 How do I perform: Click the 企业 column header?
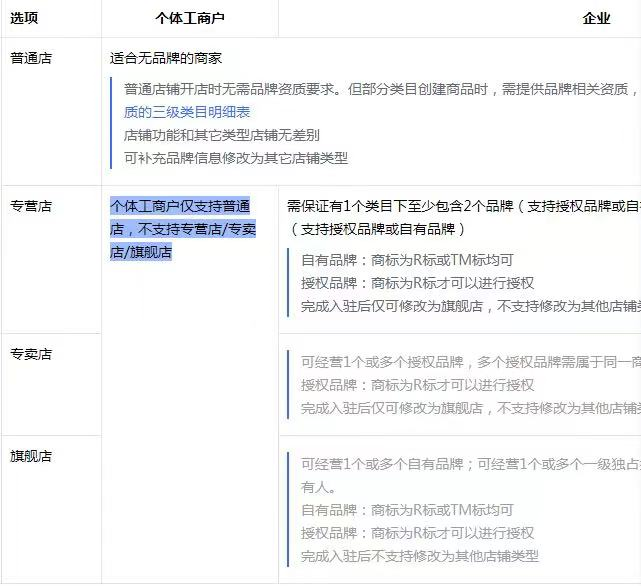(596, 18)
